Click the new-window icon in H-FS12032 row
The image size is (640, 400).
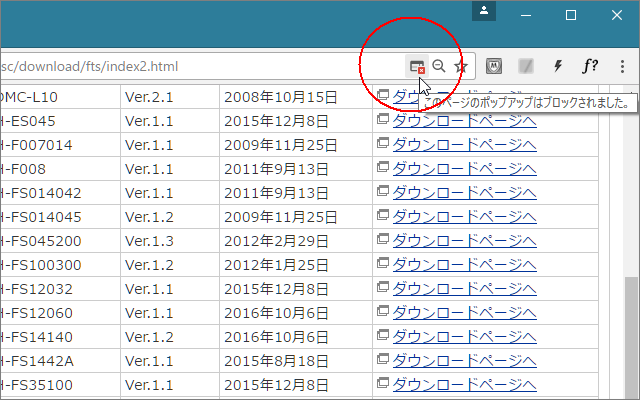coord(382,287)
